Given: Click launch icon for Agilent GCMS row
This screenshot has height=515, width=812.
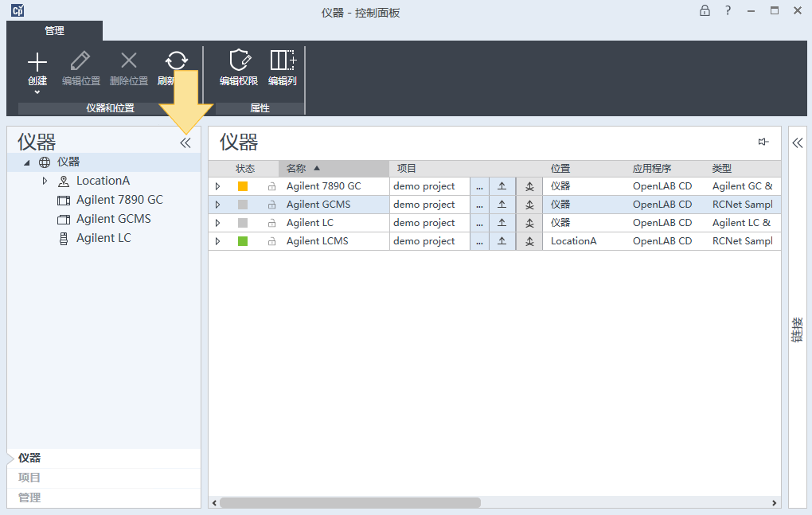Looking at the screenshot, I should click(x=502, y=205).
